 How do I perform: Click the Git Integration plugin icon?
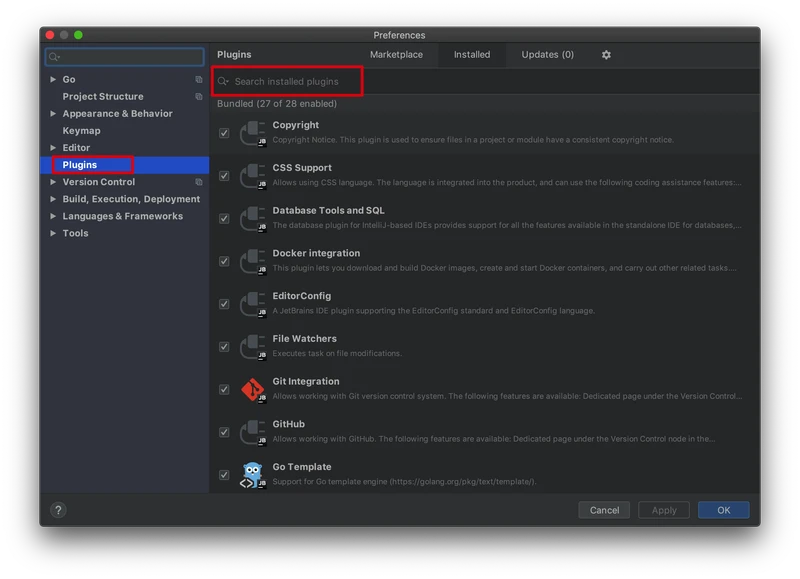pos(252,390)
